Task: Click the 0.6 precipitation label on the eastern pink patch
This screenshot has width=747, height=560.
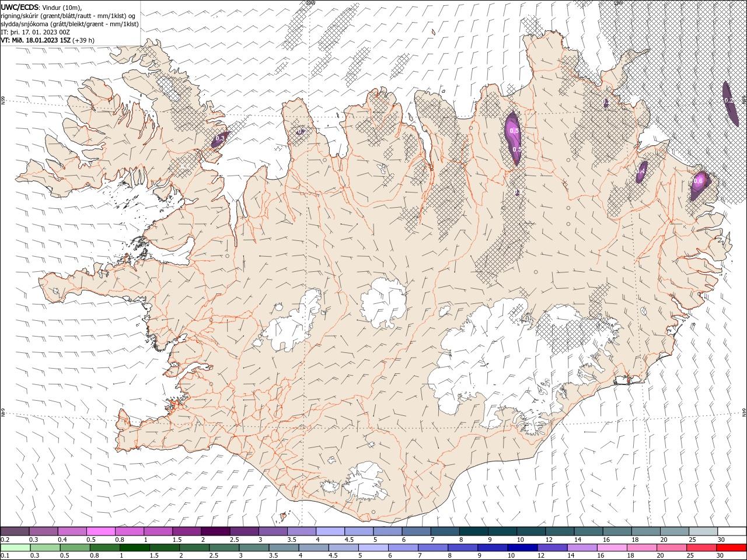Action: (698, 181)
